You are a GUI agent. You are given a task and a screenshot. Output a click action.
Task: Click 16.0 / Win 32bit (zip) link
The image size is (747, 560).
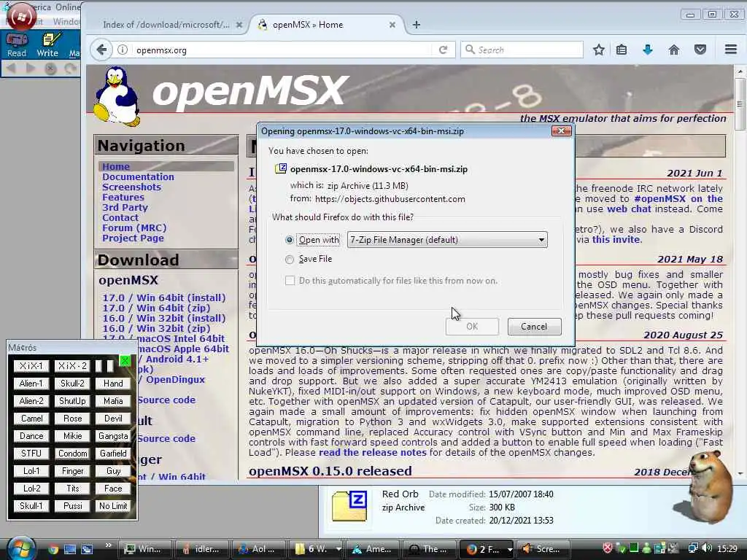156,329
